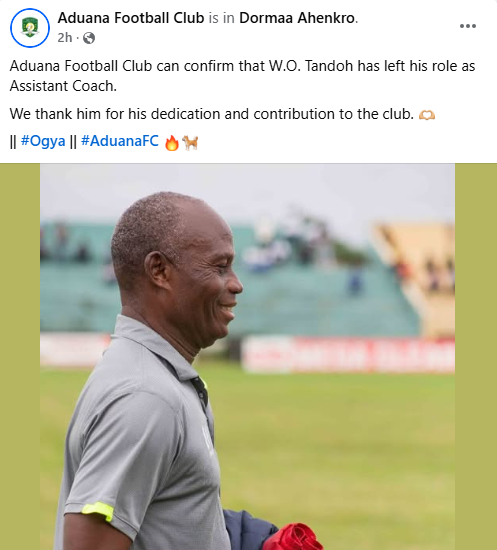497x550 pixels.
Task: Click the fire emoji after #AduanaFC
Action: [x=172, y=143]
